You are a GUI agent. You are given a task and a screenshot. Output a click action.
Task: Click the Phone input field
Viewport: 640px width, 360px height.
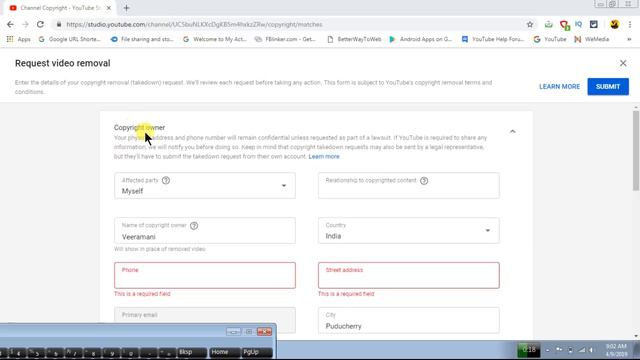click(x=205, y=276)
